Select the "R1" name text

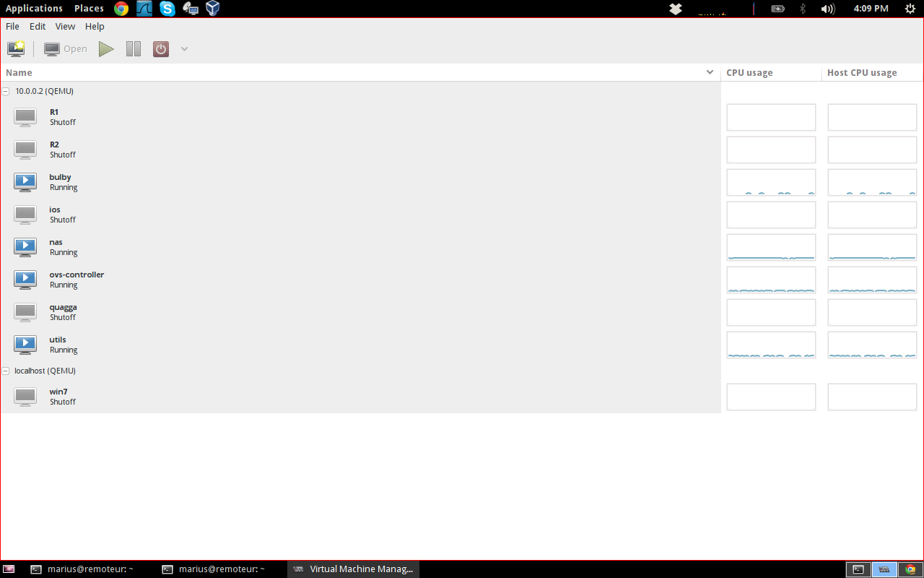coord(54,112)
